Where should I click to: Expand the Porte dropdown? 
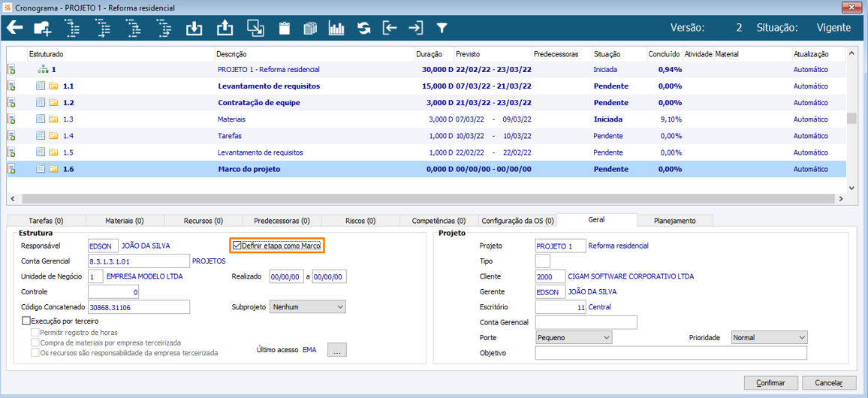tap(574, 338)
